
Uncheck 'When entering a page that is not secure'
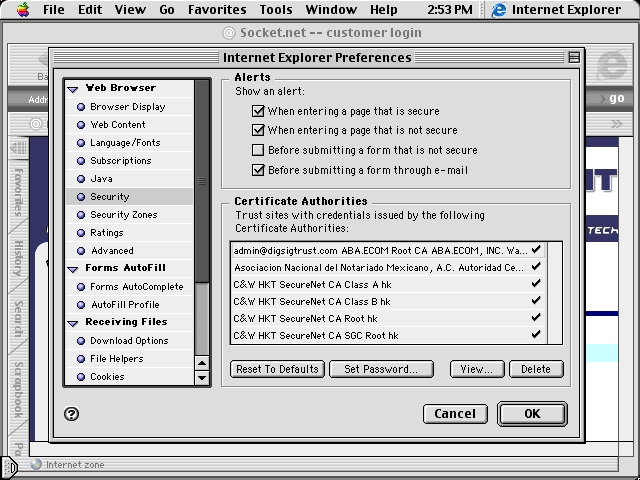click(258, 130)
